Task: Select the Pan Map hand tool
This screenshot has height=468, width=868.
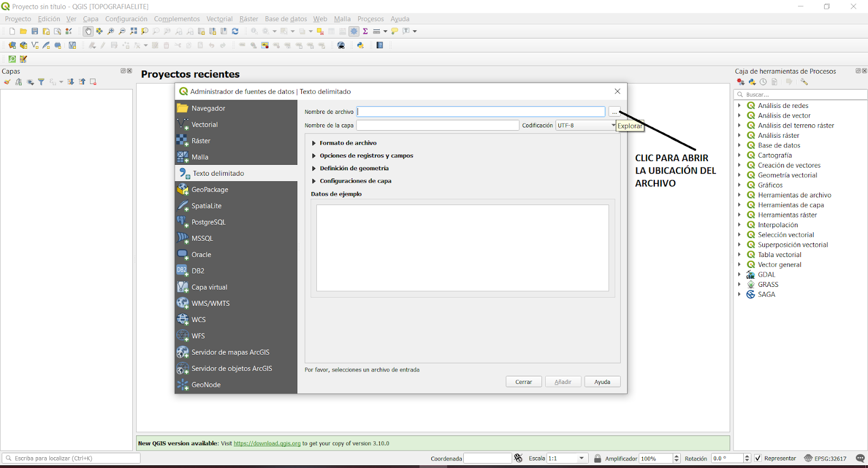Action: point(88,31)
